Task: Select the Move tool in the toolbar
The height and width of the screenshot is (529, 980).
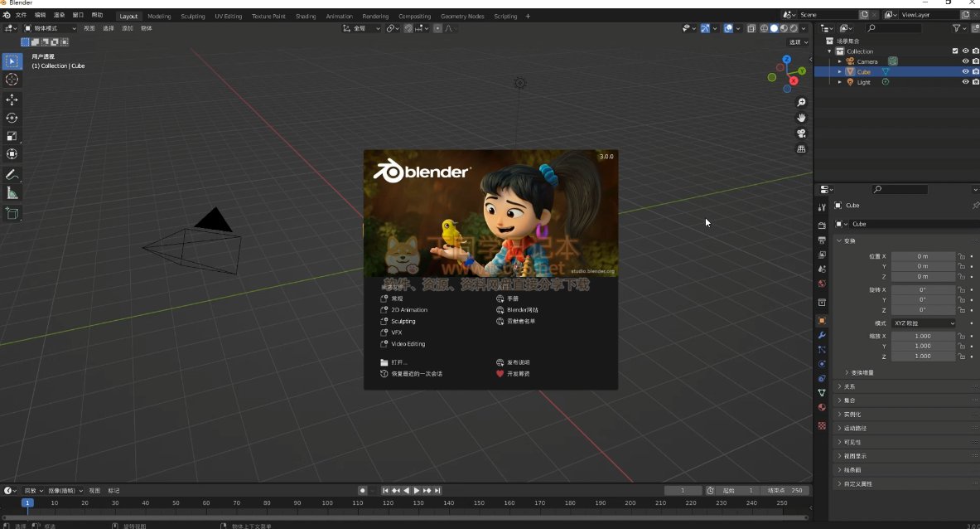Action: pos(12,99)
